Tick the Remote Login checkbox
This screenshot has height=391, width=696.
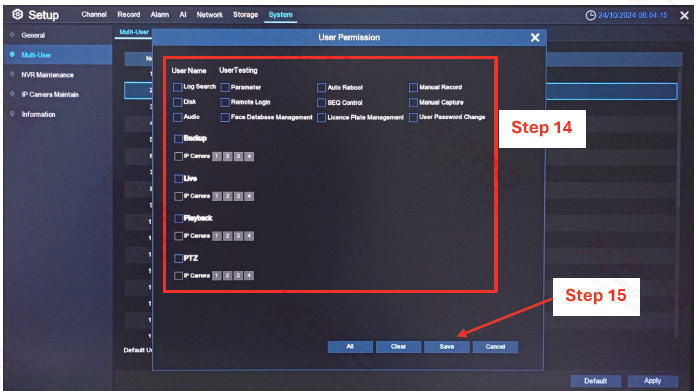(x=225, y=103)
